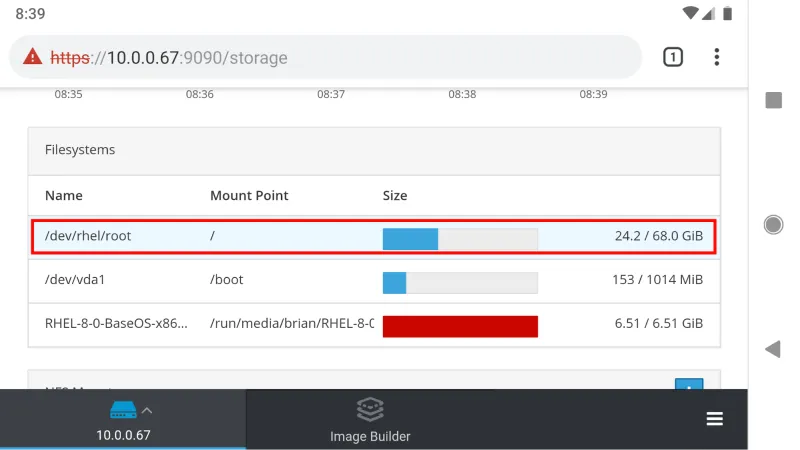Expand the host selector caret

[x=147, y=410]
